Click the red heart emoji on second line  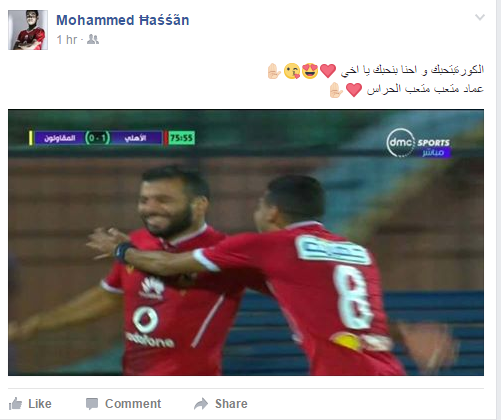[354, 90]
